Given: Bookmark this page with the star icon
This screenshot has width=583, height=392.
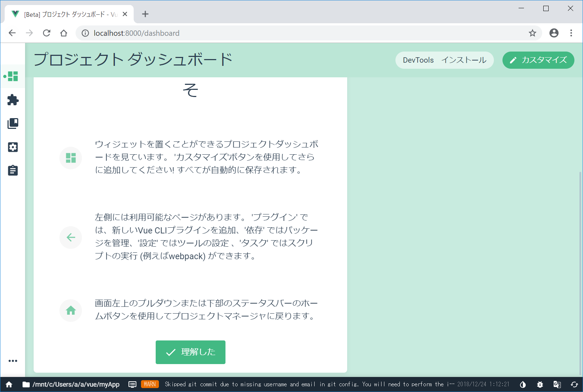Looking at the screenshot, I should point(533,33).
